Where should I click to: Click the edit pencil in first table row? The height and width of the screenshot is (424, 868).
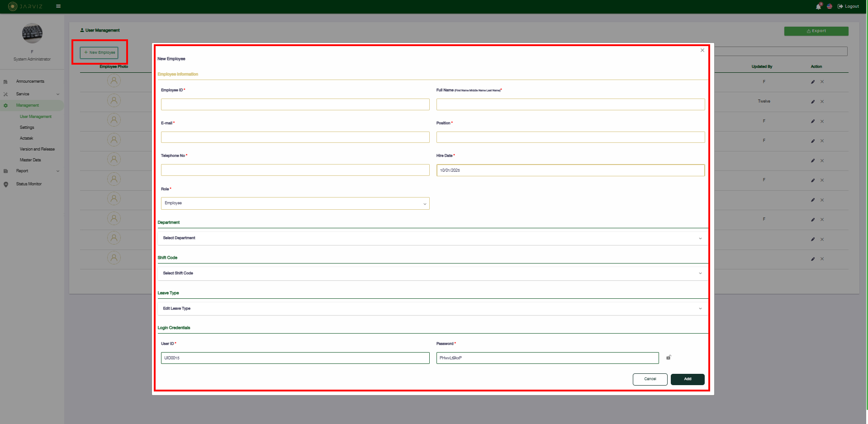point(813,82)
